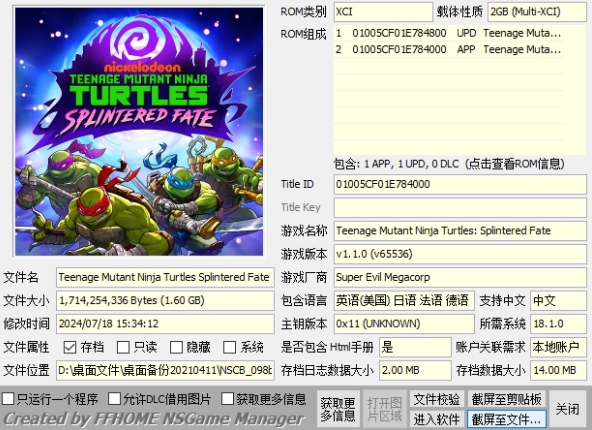Image resolution: width=592 pixels, height=430 pixels.
Task: Click the Turtles Splintered Fate cover image
Action: tap(139, 131)
